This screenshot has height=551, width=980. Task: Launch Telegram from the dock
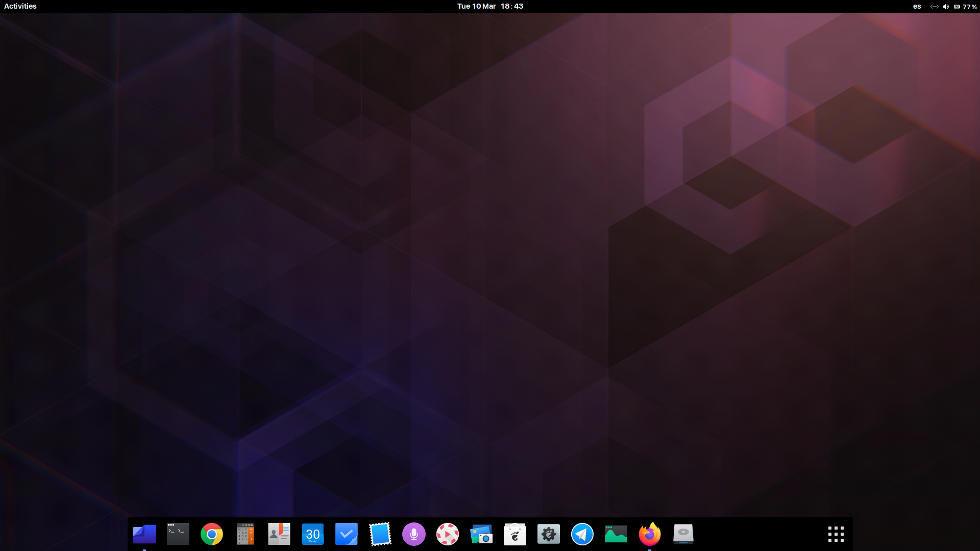point(582,534)
